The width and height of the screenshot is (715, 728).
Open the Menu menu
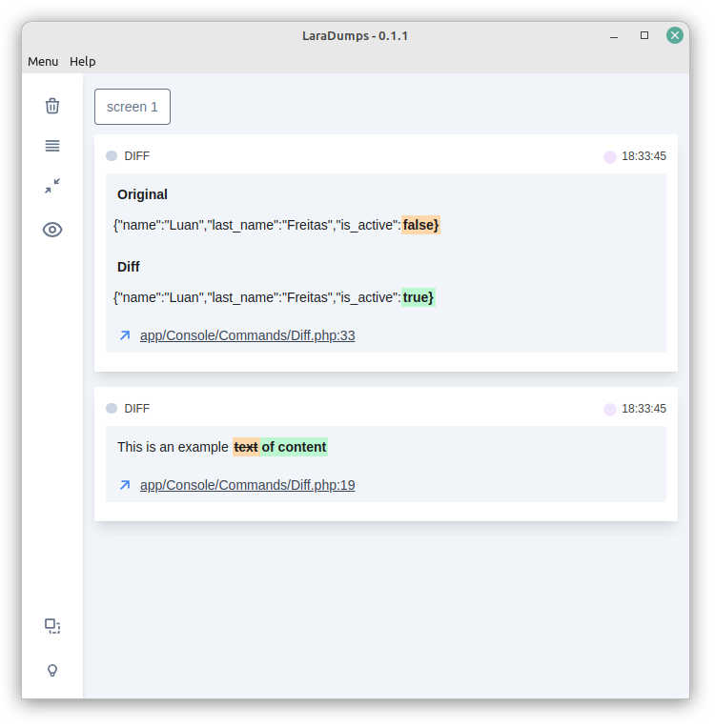pos(43,61)
